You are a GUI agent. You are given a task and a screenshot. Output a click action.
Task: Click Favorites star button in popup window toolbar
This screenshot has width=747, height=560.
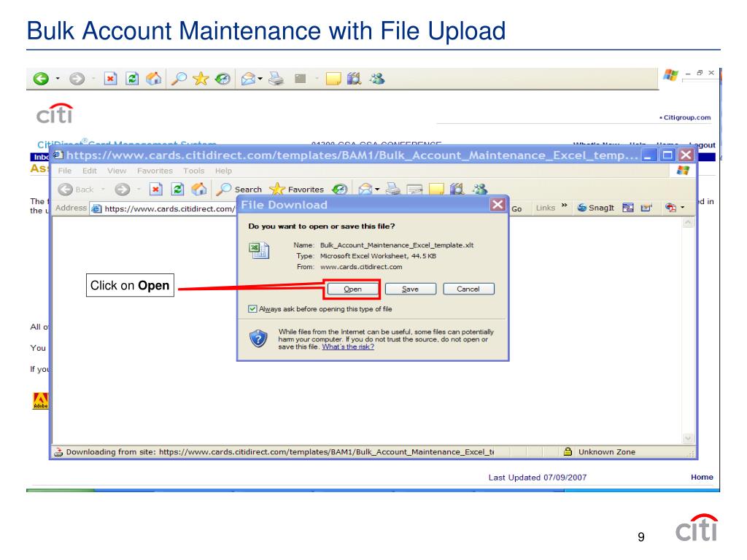click(x=296, y=190)
